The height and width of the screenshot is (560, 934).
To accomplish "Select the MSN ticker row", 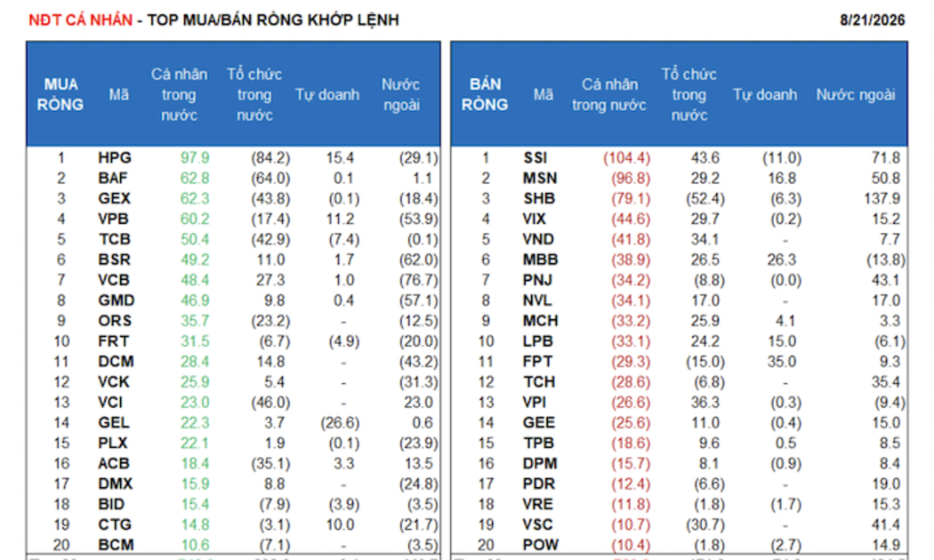I will (x=679, y=178).
